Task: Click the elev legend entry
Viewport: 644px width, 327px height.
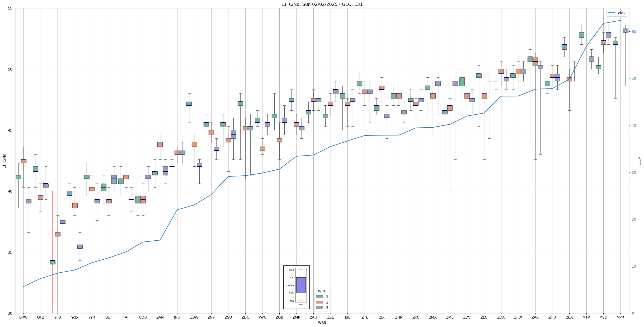Action: pos(617,13)
